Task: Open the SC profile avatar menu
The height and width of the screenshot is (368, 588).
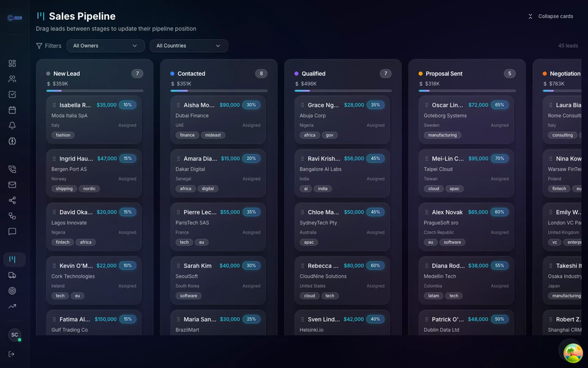Action: click(x=13, y=335)
